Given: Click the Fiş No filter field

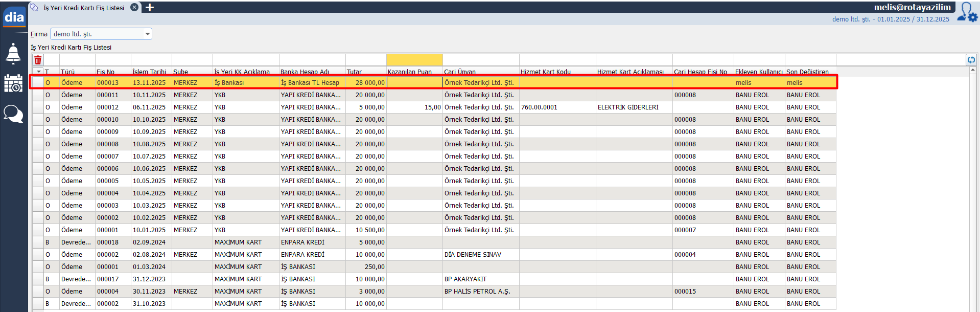Looking at the screenshot, I should [113, 60].
